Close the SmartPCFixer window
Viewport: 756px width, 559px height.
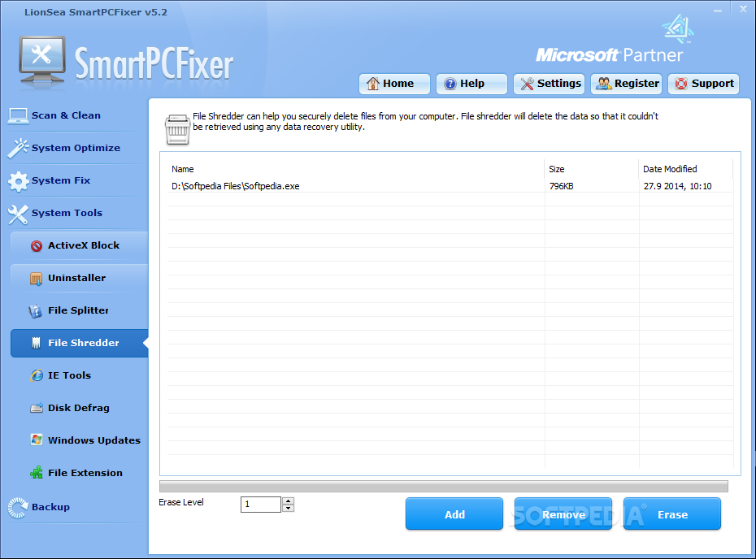click(x=743, y=9)
